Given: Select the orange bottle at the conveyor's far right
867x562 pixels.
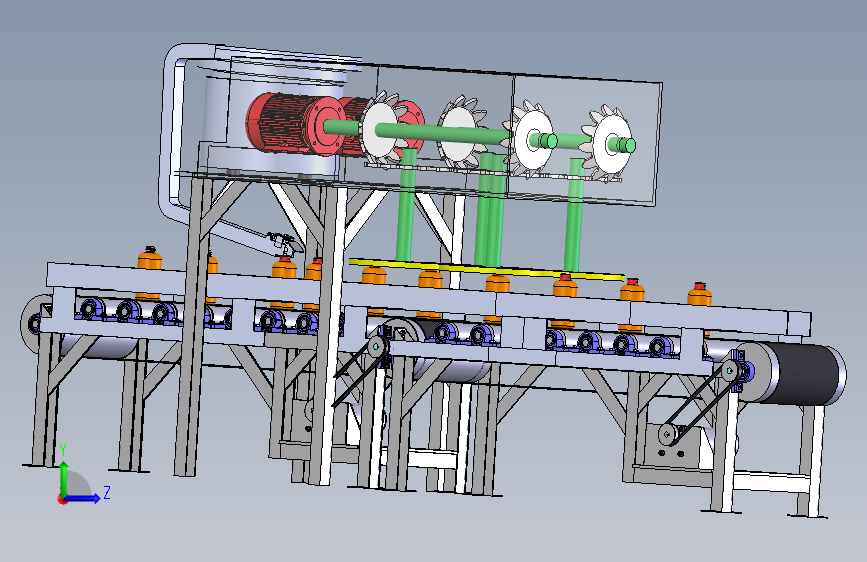Looking at the screenshot, I should tap(699, 294).
